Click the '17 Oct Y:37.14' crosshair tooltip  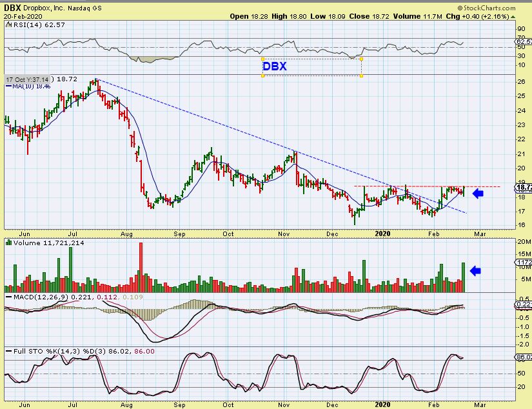pos(27,79)
